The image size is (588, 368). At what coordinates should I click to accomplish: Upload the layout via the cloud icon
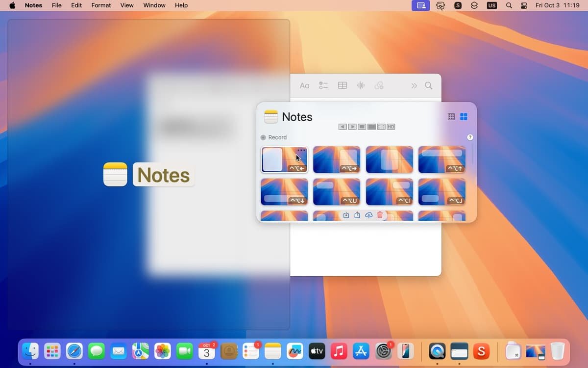click(369, 215)
